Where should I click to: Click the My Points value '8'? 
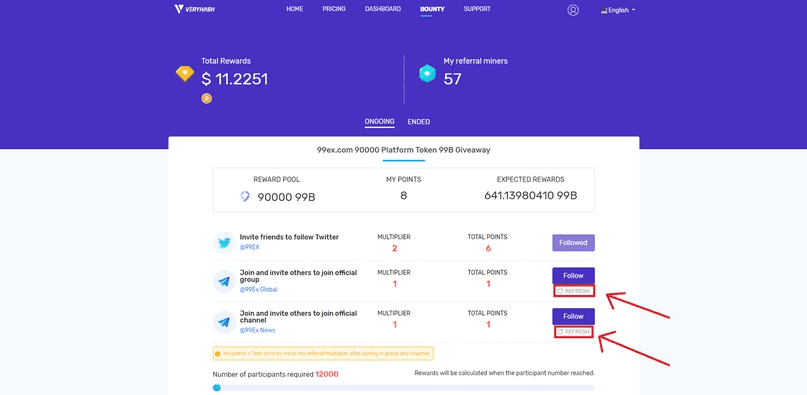[404, 196]
